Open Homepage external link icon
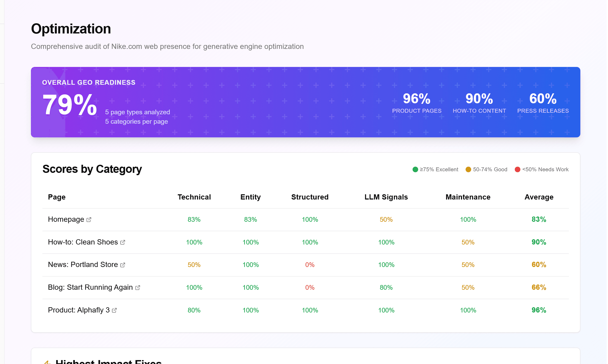 [x=89, y=220]
